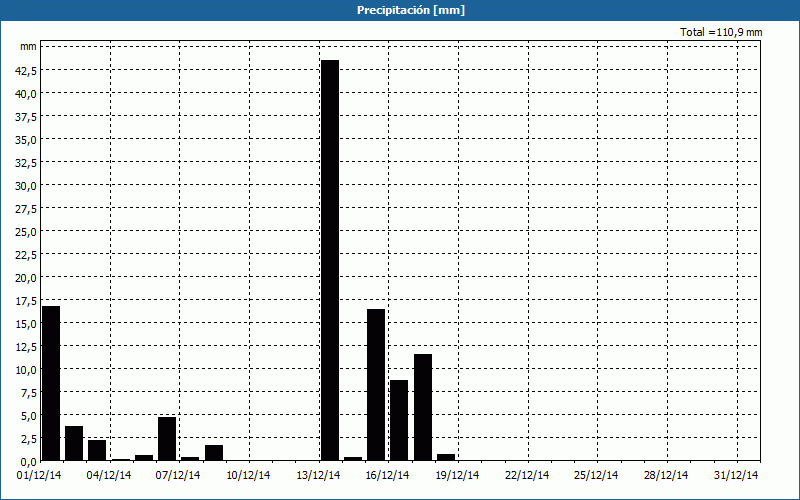Click the 25/12/14 date label
The image size is (800, 500).
click(x=596, y=475)
